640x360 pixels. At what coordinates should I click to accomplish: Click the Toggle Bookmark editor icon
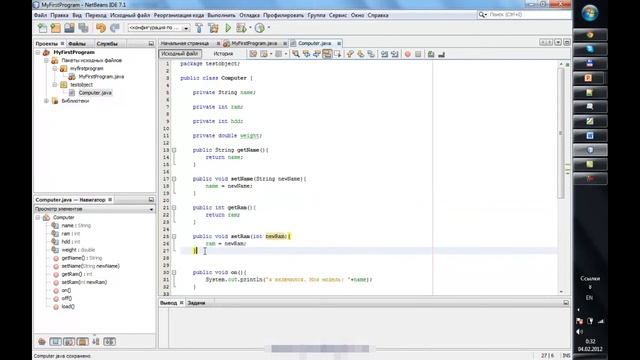[x=371, y=54]
